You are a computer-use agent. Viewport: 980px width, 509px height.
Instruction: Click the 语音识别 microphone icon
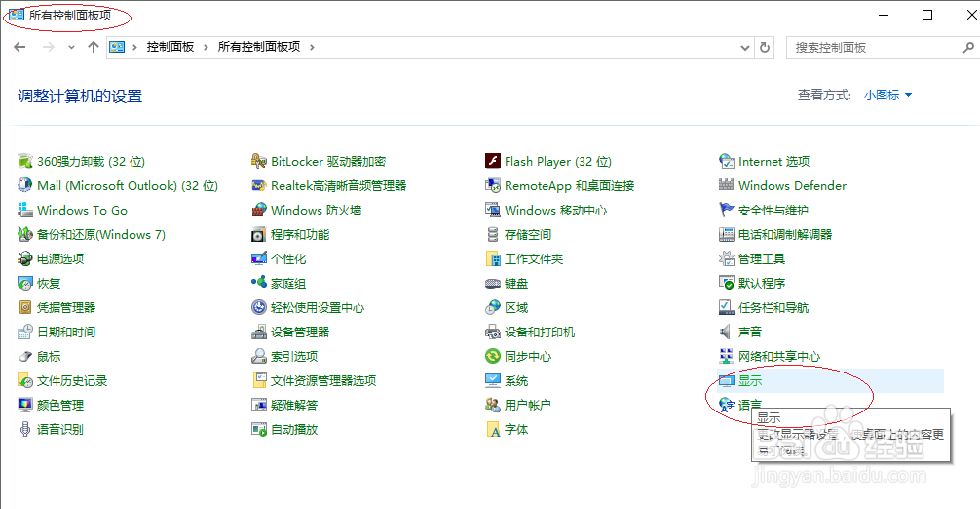[x=25, y=430]
